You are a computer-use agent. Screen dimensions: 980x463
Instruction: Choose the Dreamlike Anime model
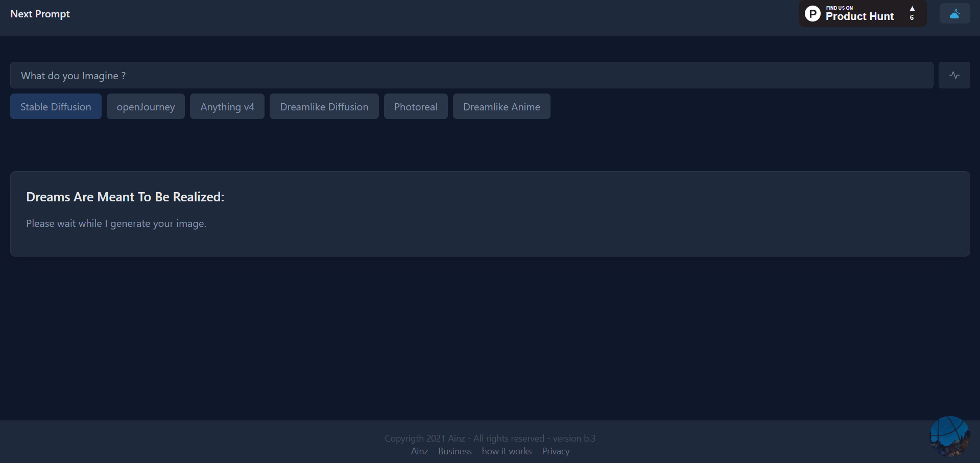click(501, 107)
